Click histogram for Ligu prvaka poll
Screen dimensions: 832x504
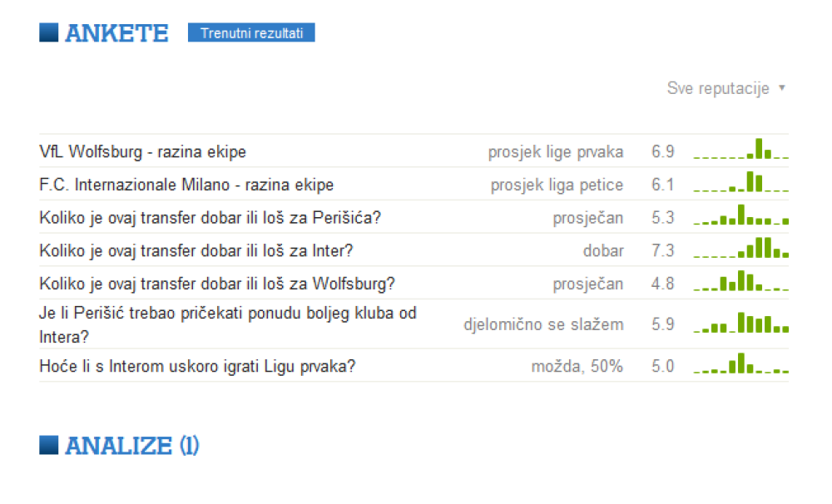(740, 365)
